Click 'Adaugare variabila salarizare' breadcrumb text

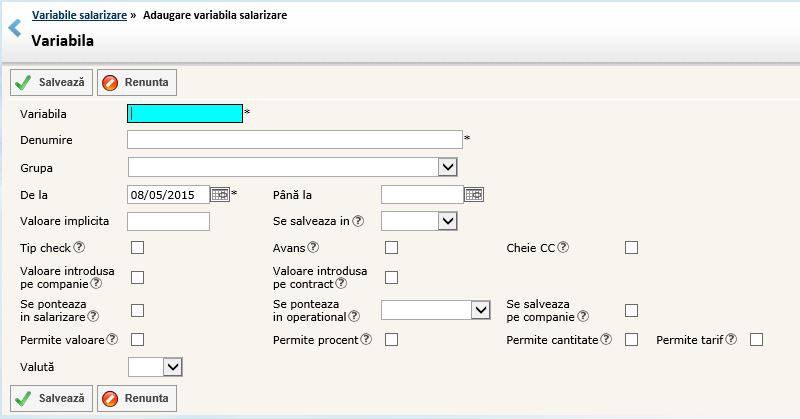click(x=215, y=15)
